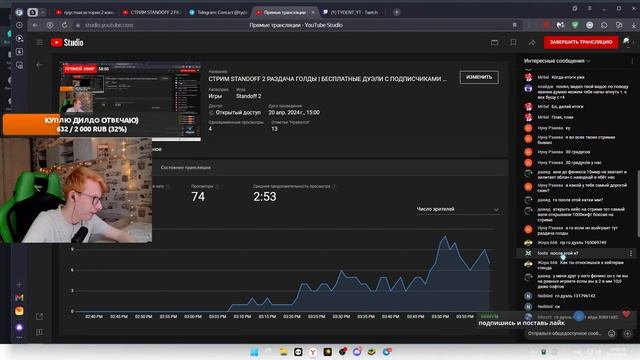Expand the chat messages filter dropdown
This screenshot has width=640, height=360.
point(557,61)
